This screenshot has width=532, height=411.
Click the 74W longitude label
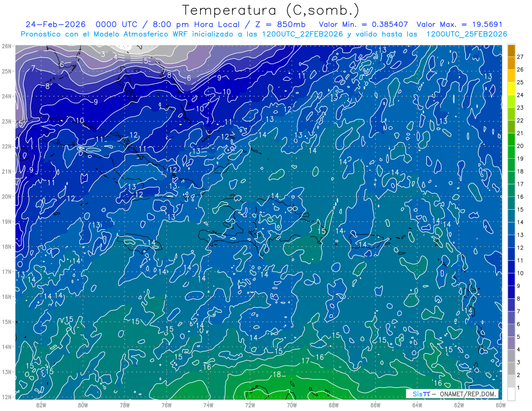click(208, 405)
